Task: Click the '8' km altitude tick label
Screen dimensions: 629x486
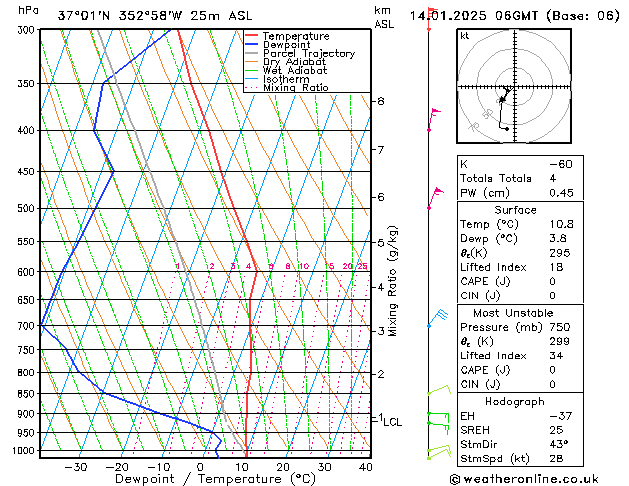Action: tap(381, 101)
